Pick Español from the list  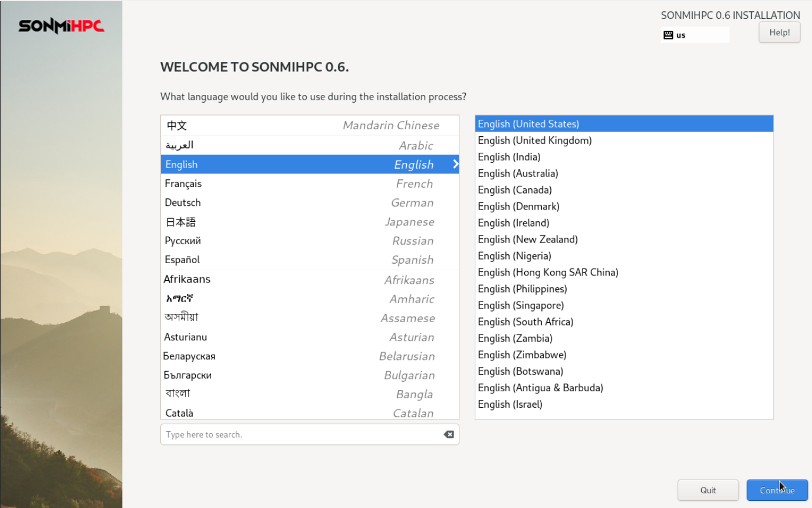[x=310, y=260]
